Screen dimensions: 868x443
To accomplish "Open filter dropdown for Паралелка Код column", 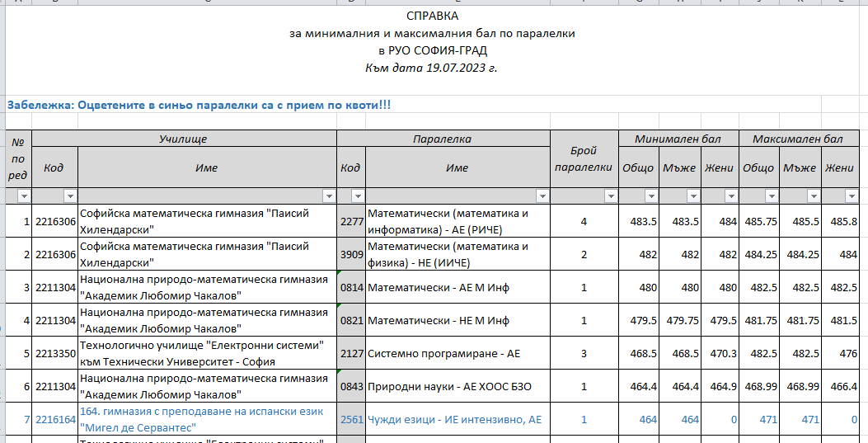I will tap(358, 196).
